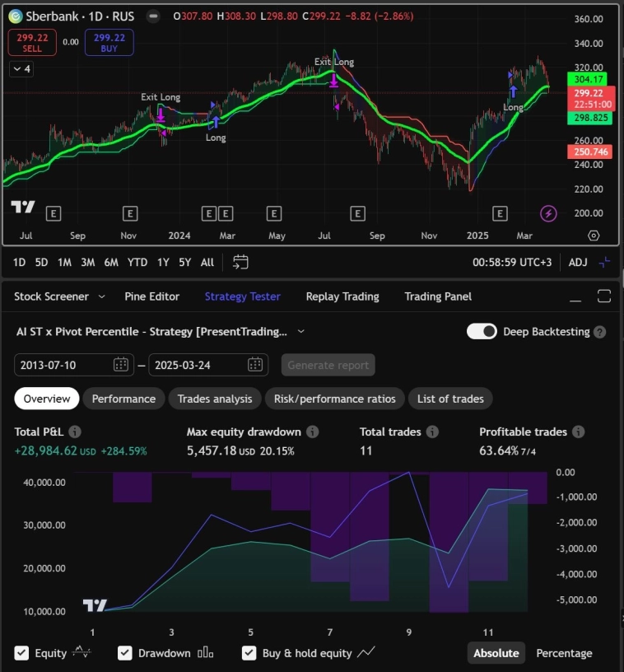
Task: Open the earnings E marker near Sep 2024
Action: coord(357,213)
